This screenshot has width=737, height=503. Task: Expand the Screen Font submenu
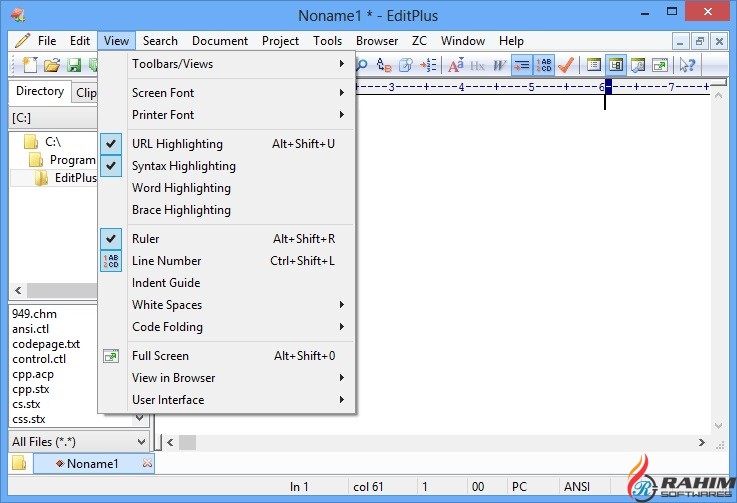click(227, 93)
